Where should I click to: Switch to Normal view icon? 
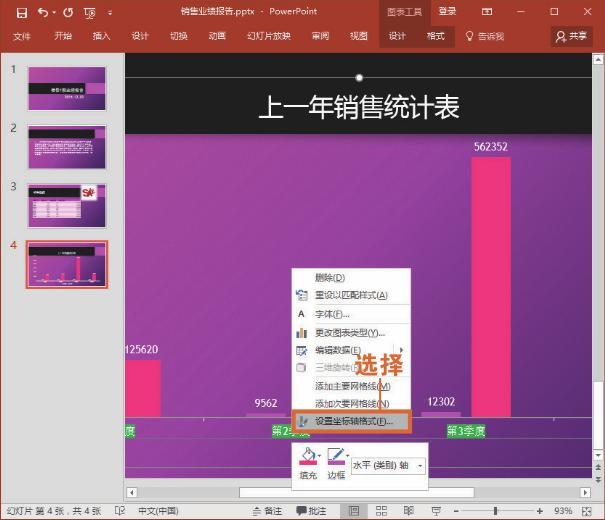(x=353, y=511)
